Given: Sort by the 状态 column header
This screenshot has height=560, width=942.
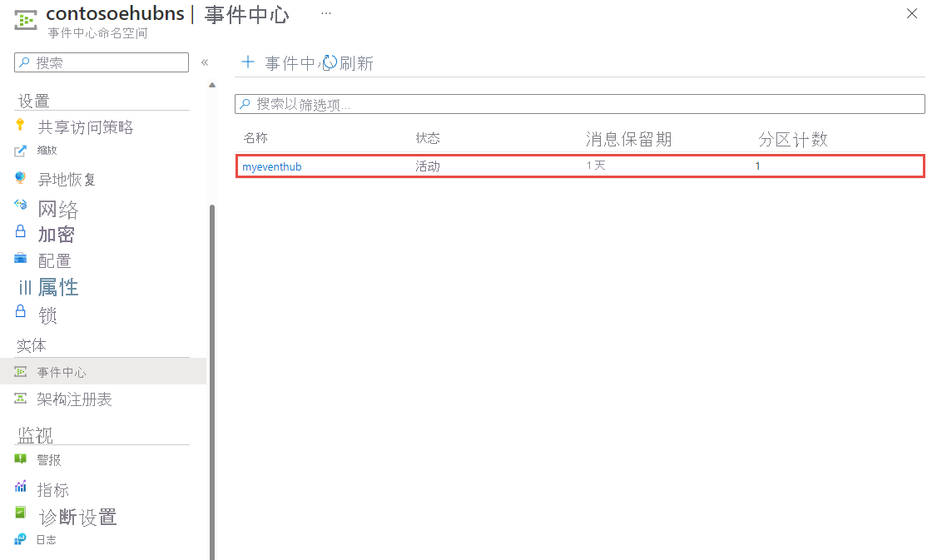Looking at the screenshot, I should click(428, 138).
